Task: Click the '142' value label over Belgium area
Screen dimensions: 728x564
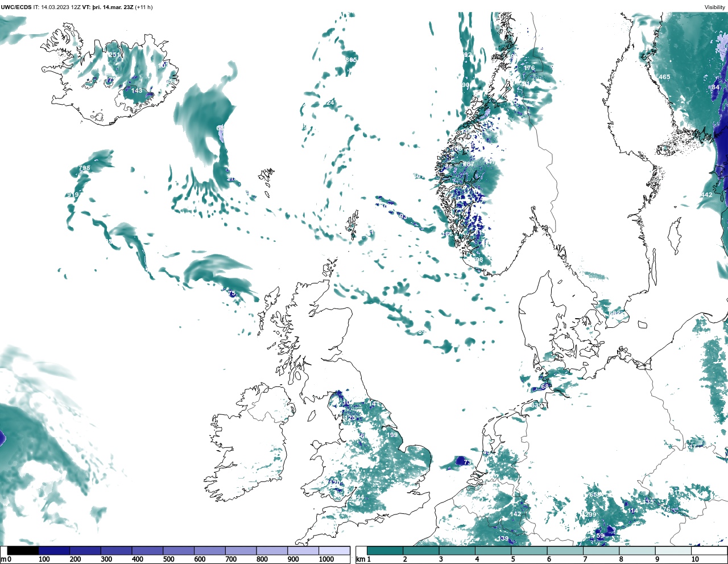Action: coord(515,514)
